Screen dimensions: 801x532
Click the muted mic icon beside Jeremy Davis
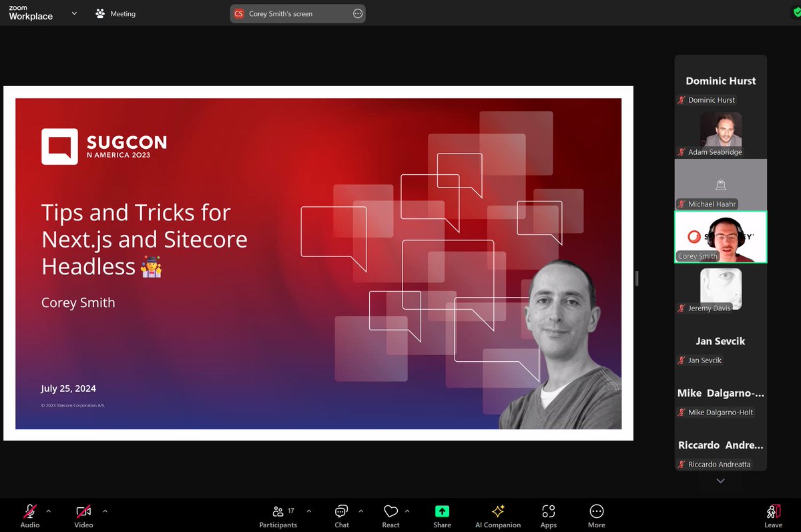point(682,308)
